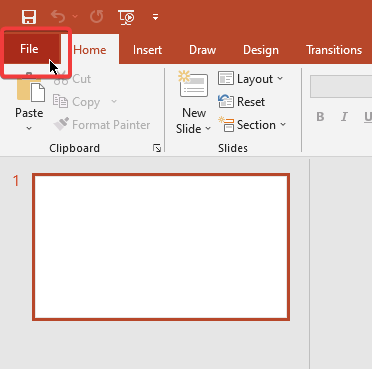The width and height of the screenshot is (372, 369).
Task: Click the Cut button
Action: point(72,79)
